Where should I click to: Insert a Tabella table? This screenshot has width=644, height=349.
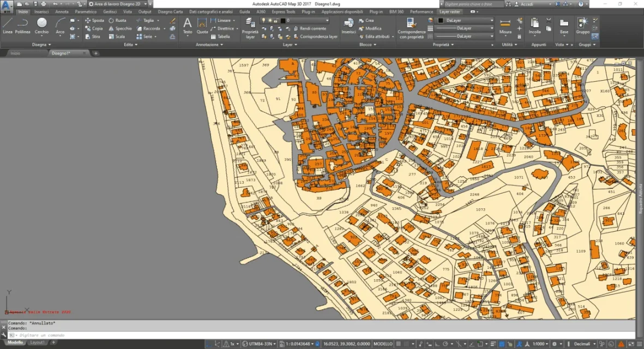tap(220, 37)
